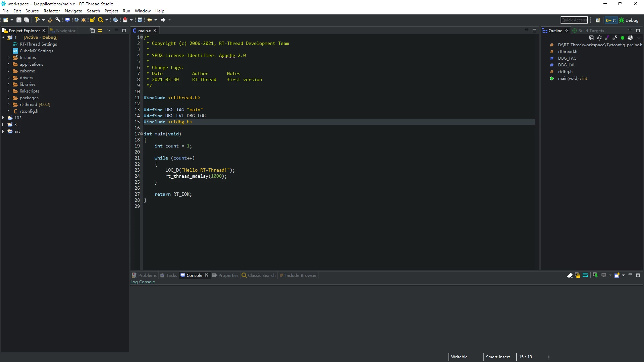Open the Project menu

[x=111, y=11]
